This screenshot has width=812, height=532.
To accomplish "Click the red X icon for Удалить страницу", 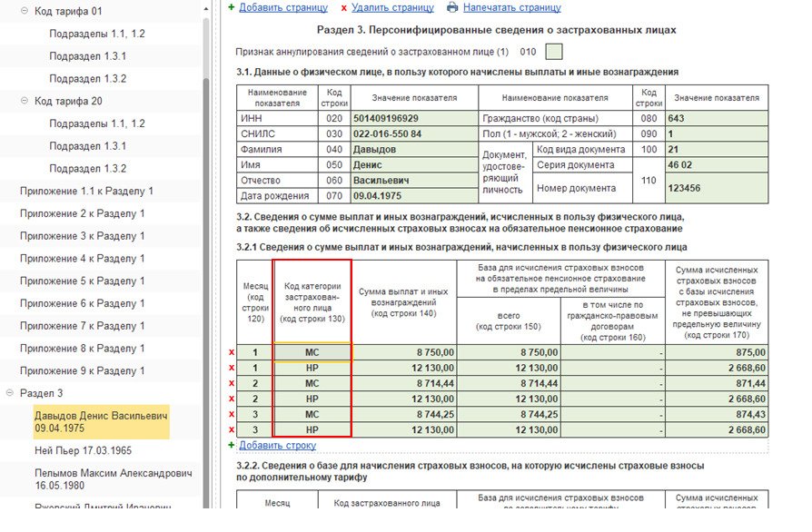I will coord(344,8).
